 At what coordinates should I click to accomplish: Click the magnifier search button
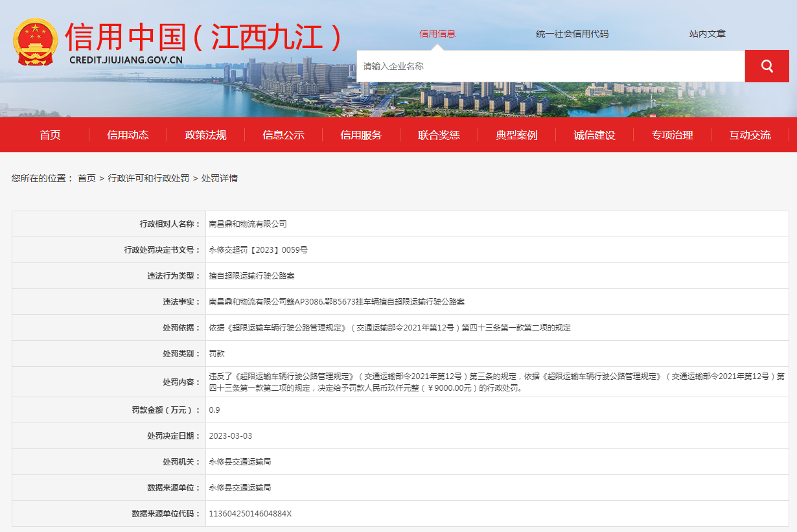coord(767,66)
